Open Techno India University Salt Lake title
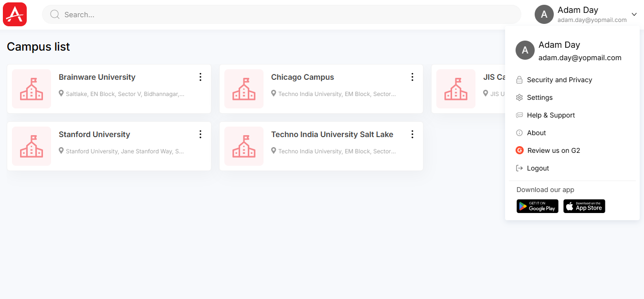This screenshot has width=644, height=299. tap(332, 134)
